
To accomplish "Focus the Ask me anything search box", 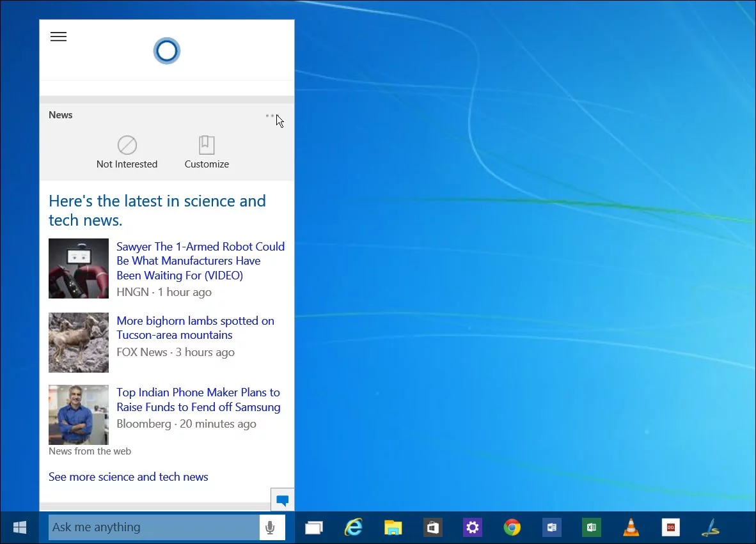I will 154,527.
